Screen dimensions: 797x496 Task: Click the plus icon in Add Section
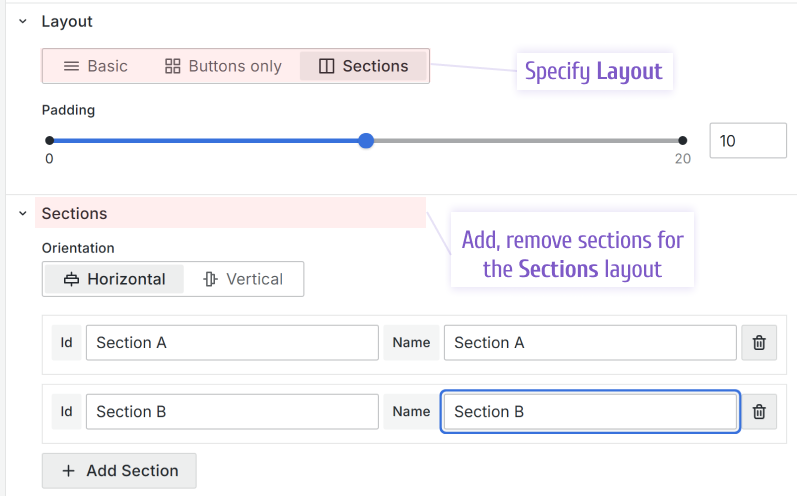(x=69, y=471)
